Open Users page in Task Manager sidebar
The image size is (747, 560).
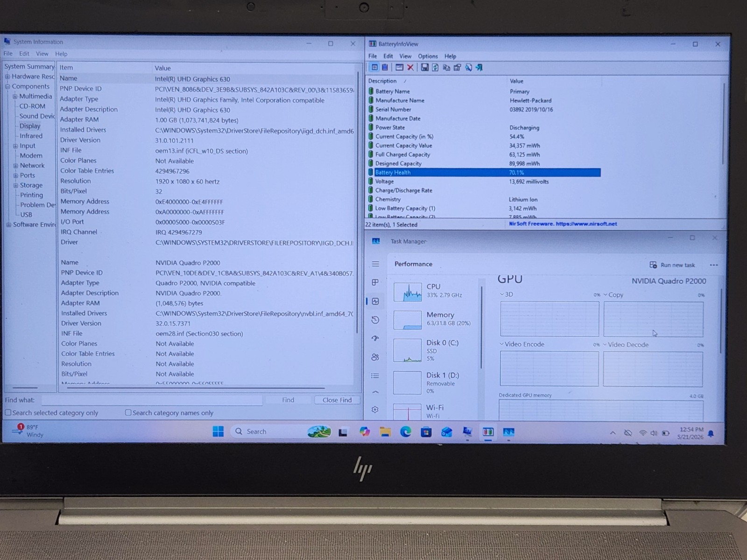375,357
